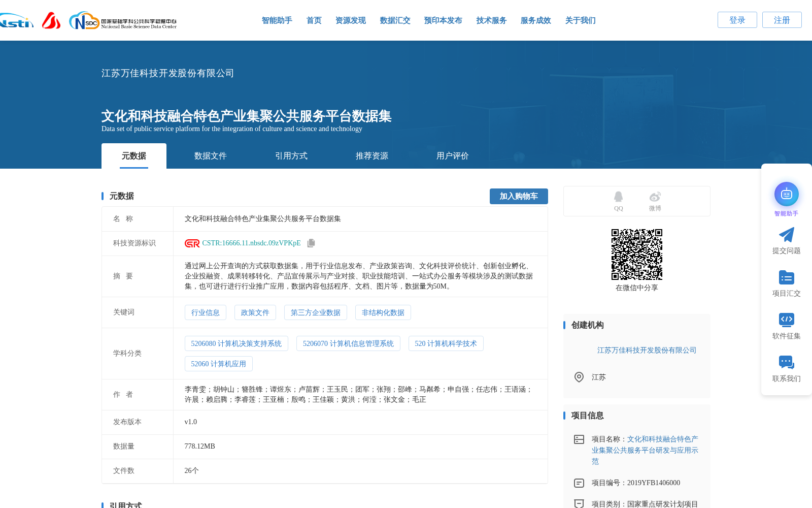Click the 创建机构 section heading

click(588, 325)
